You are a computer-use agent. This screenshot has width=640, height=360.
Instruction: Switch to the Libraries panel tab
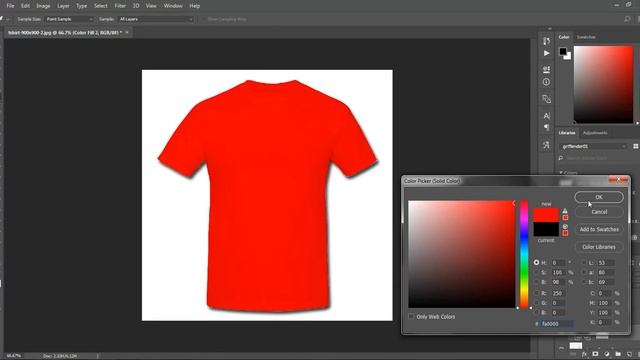click(x=567, y=133)
